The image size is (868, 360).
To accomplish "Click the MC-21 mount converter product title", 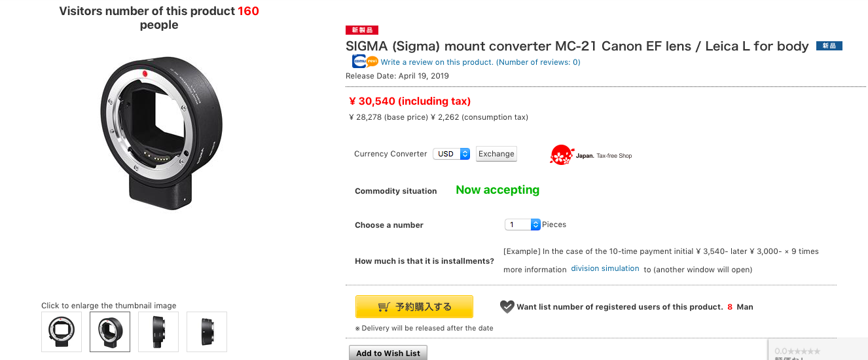I will tap(577, 46).
